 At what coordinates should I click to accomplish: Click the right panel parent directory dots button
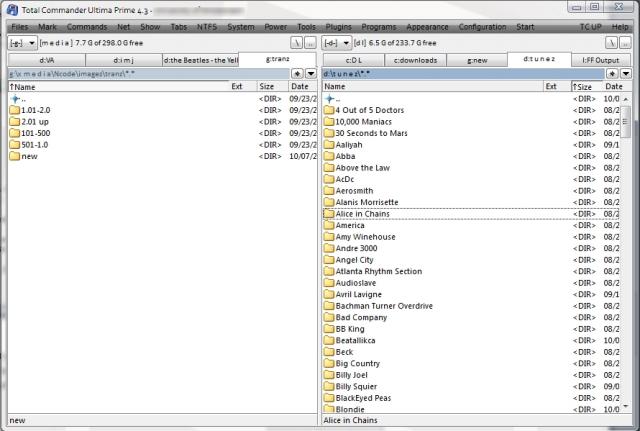[x=625, y=43]
